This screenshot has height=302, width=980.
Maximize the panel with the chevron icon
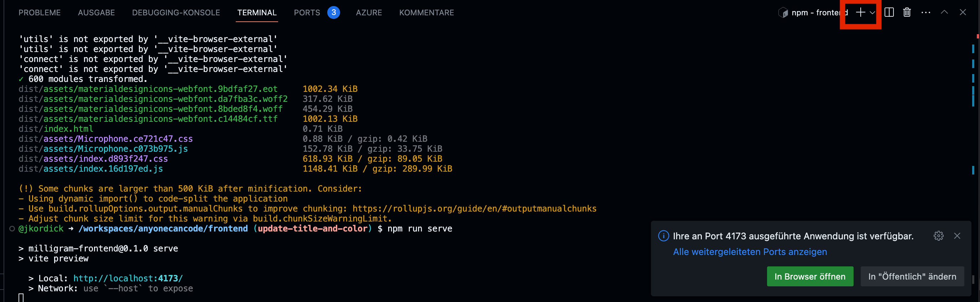(x=944, y=12)
